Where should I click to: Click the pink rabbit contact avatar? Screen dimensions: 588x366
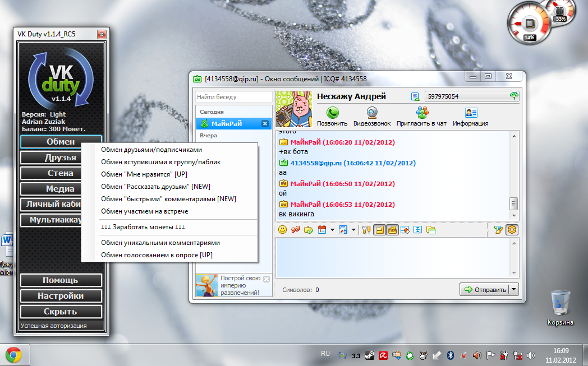click(293, 109)
